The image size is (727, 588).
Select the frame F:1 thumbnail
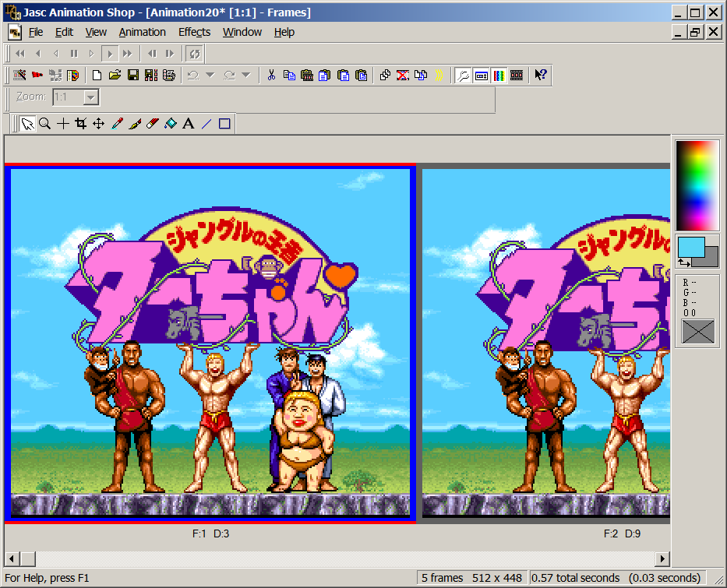coord(210,343)
